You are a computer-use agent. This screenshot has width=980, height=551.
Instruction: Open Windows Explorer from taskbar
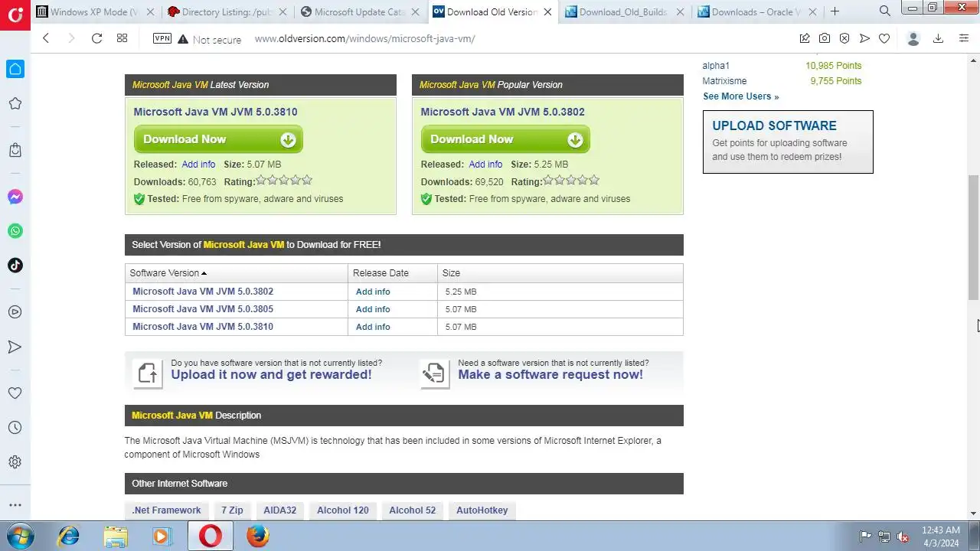116,536
